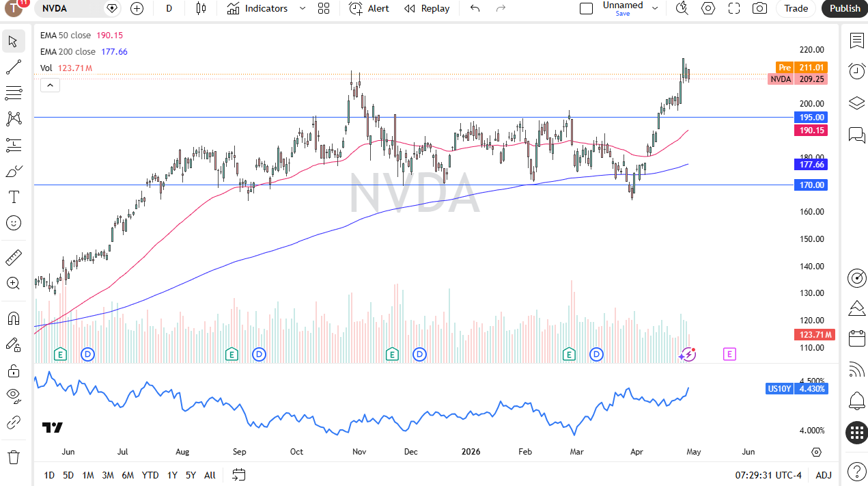Screen dimensions: 868x486
Task: Remove drawings with the trash icon
Action: [14, 457]
